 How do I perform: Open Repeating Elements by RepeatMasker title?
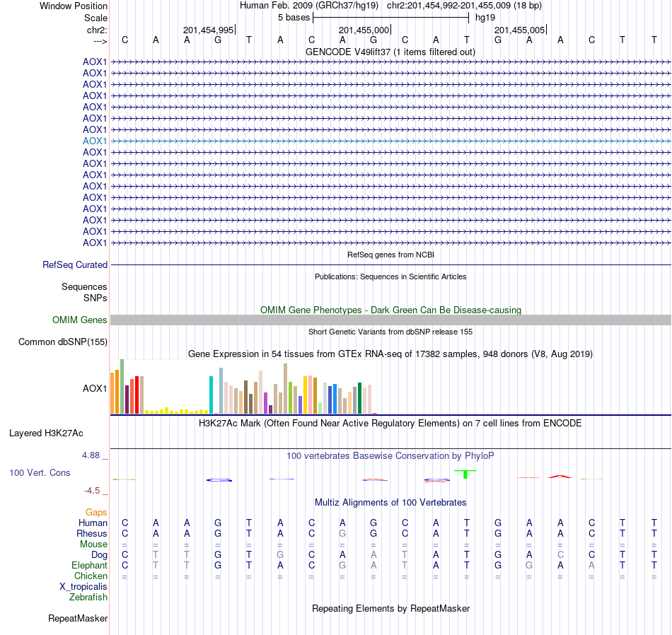(390, 609)
